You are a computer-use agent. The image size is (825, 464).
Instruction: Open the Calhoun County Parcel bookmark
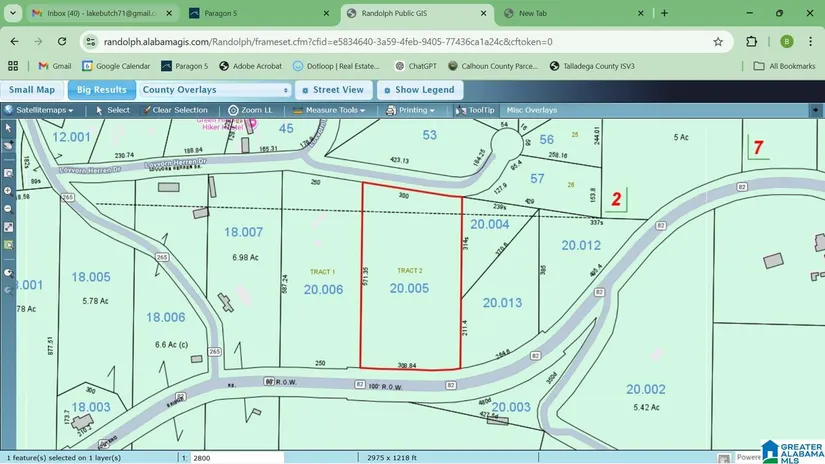pos(494,66)
